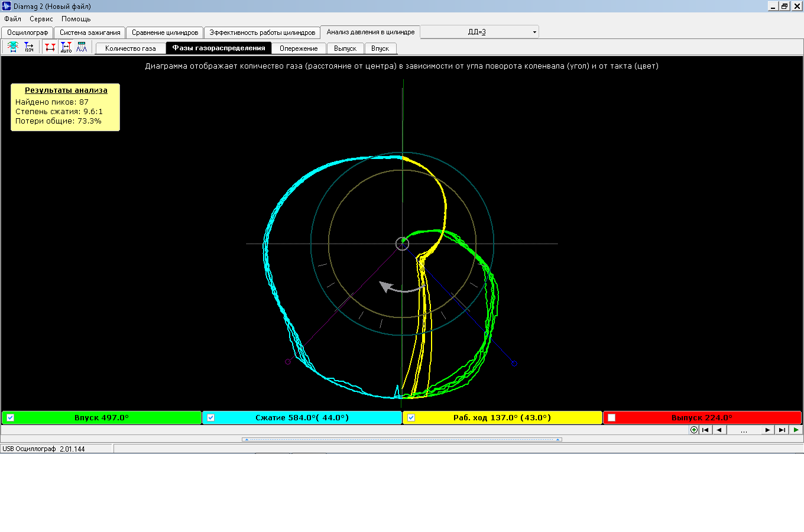This screenshot has height=532, width=804.
Task: Click the cyan car diagnostics toolbar icon
Action: point(13,47)
